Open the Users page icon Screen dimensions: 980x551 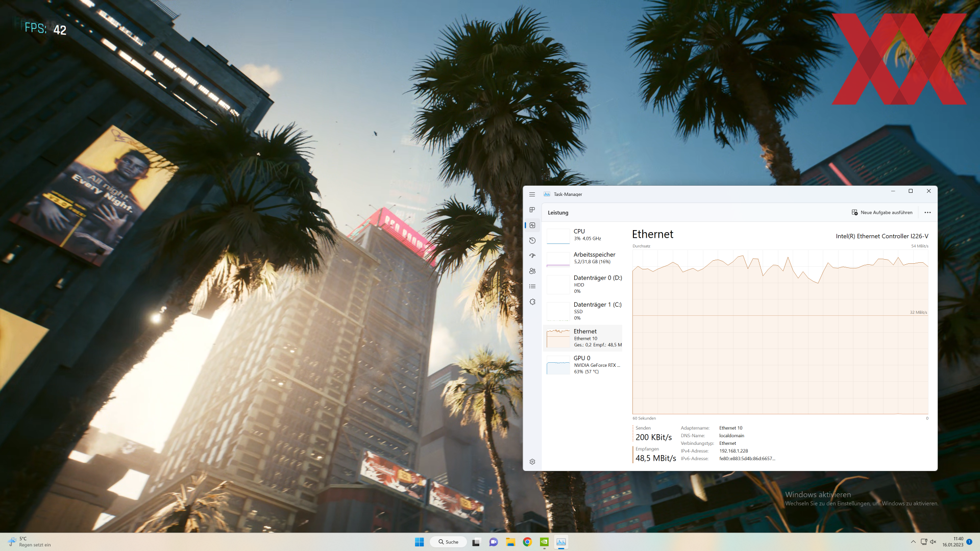click(x=532, y=271)
